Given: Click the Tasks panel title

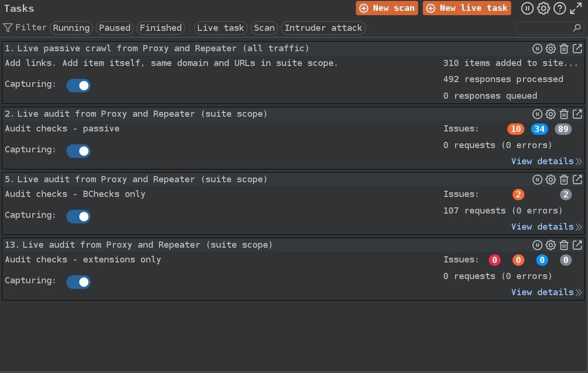Looking at the screenshot, I should pos(19,9).
